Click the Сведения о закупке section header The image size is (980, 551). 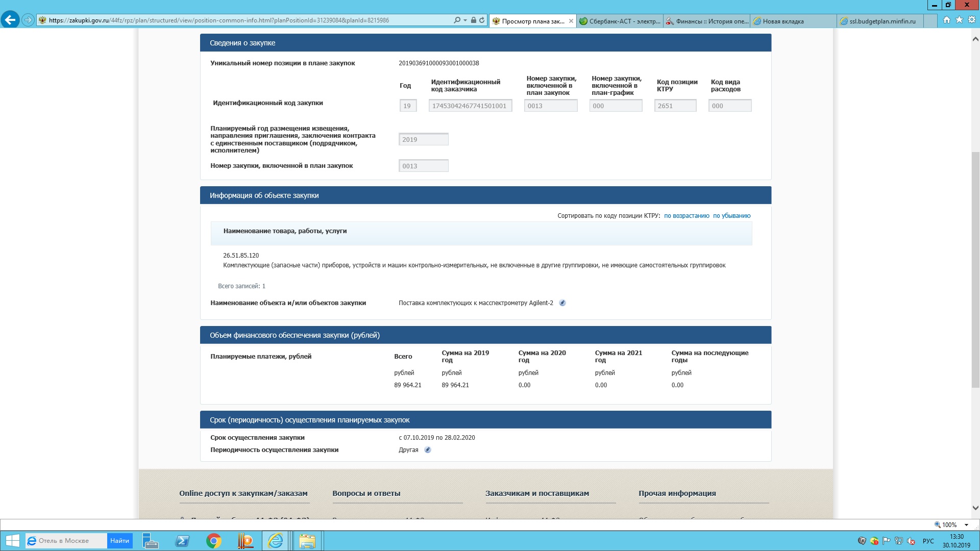tap(485, 43)
